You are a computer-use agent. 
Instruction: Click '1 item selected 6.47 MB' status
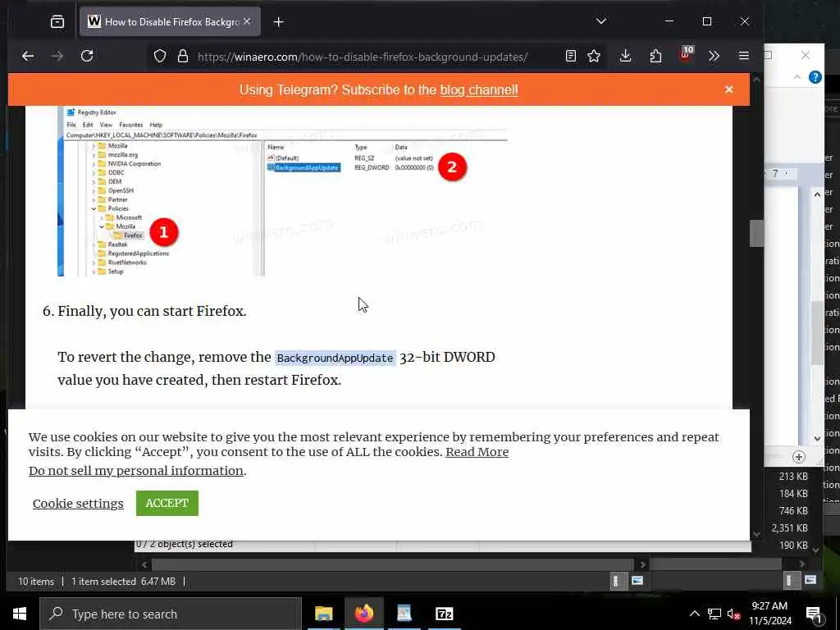coord(123,582)
